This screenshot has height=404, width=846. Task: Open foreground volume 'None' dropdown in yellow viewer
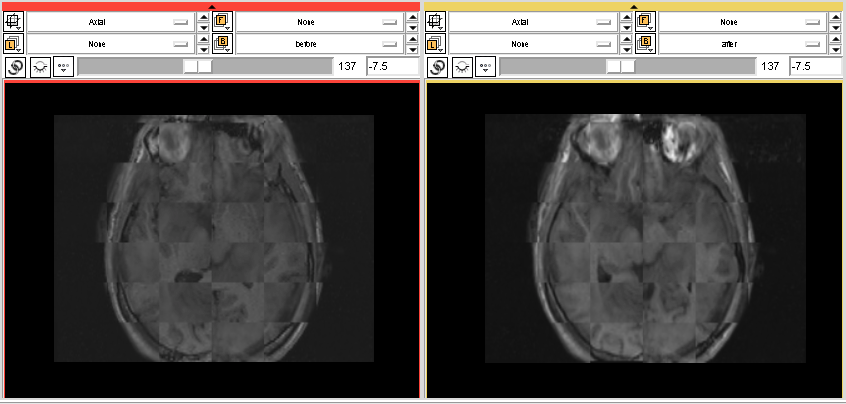[739, 20]
